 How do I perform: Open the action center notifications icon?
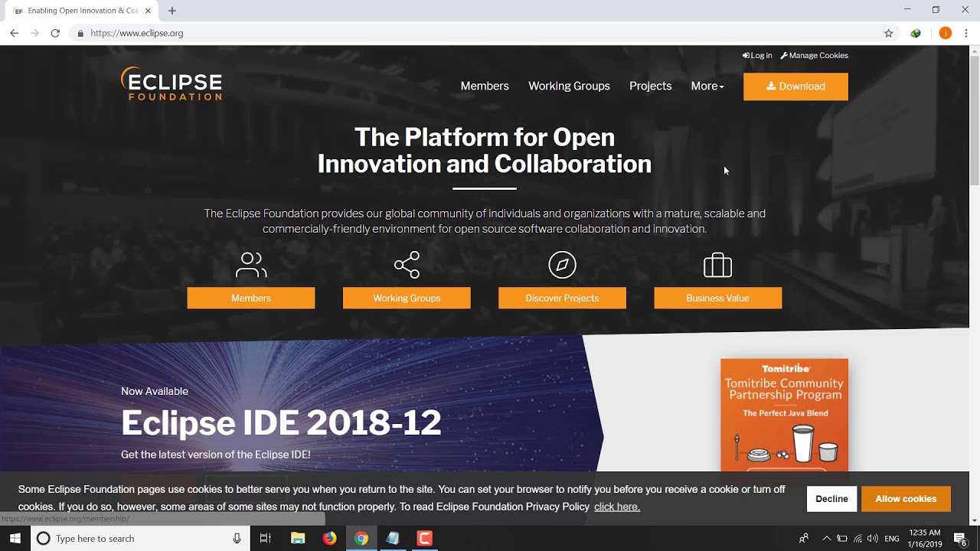961,538
